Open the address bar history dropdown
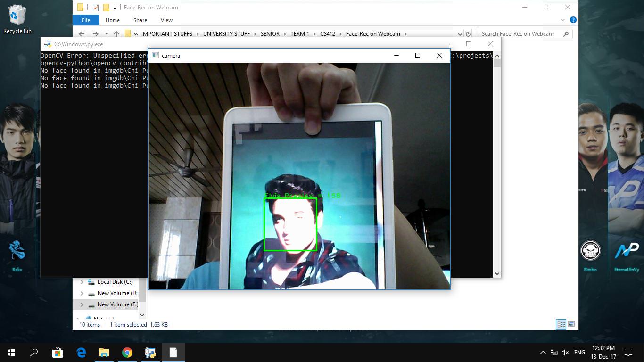Image resolution: width=644 pixels, height=362 pixels. [x=460, y=34]
